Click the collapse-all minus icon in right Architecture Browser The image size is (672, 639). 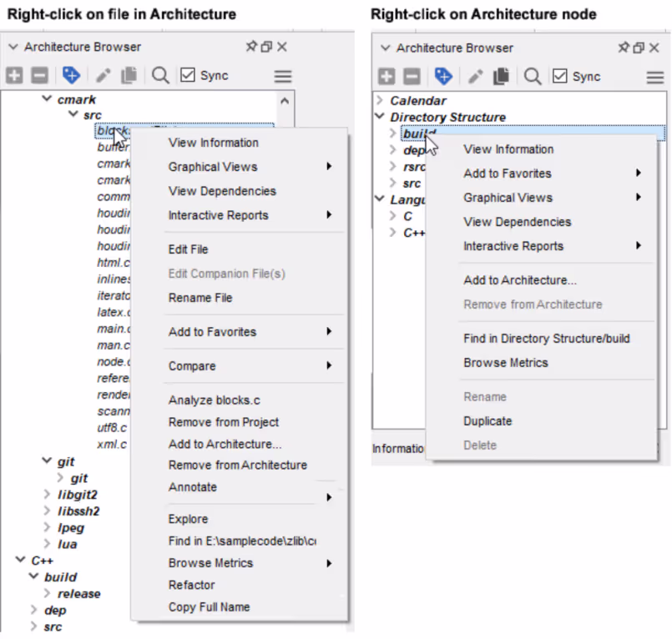pos(412,77)
